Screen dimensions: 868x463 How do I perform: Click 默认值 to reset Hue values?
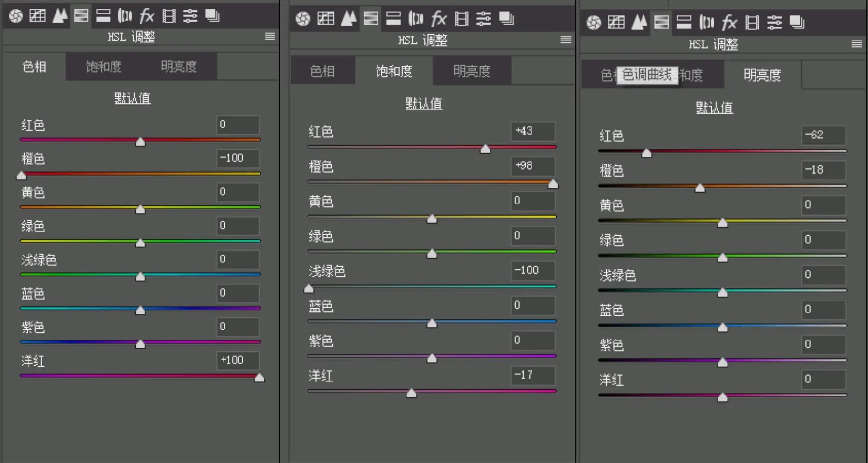133,98
